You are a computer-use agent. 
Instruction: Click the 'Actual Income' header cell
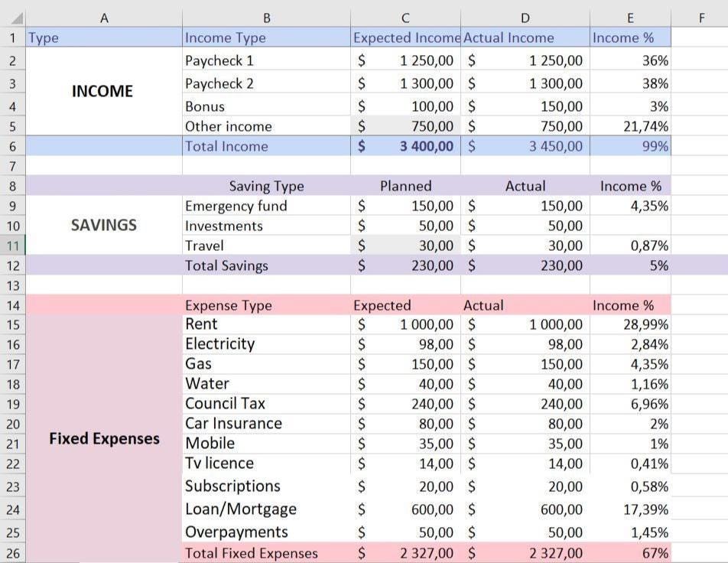click(525, 37)
